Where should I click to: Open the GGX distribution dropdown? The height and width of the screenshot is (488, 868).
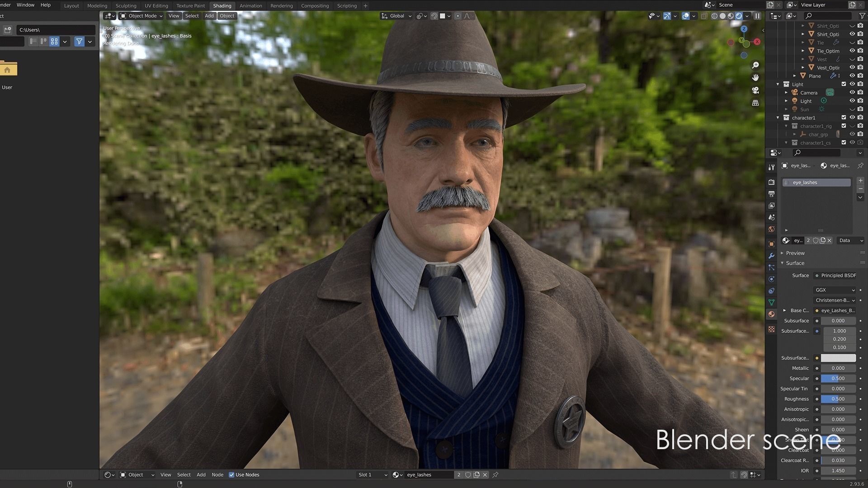[x=835, y=290]
